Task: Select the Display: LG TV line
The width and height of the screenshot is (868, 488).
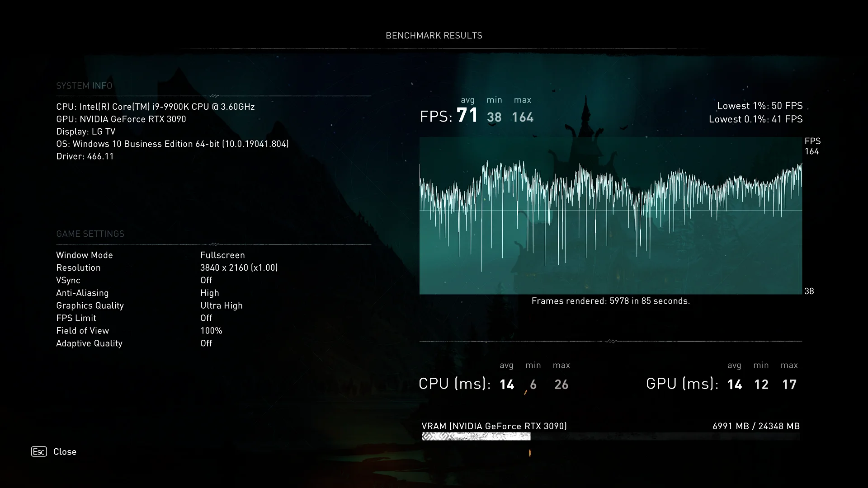Action: [86, 131]
